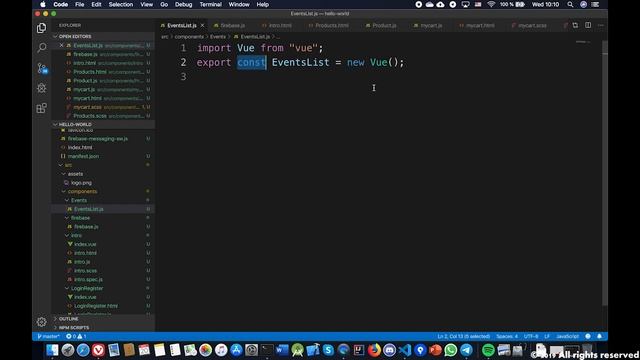Collapse the LoginRegister folder
Image resolution: width=640 pixels, height=360 pixels.
103,288
